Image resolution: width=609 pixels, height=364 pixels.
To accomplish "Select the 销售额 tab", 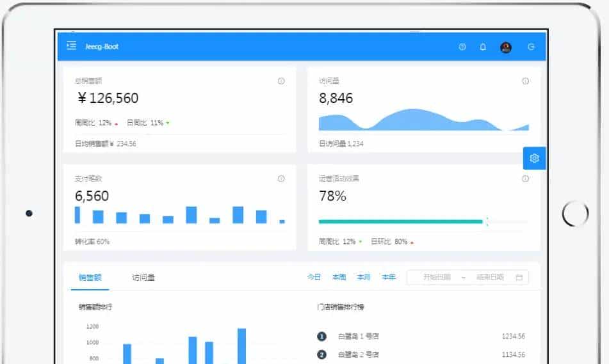I will tap(90, 278).
